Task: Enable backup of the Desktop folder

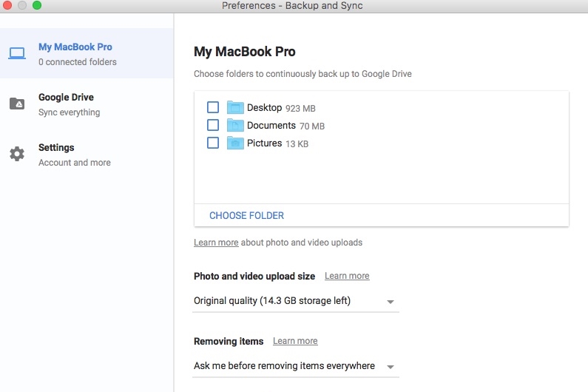Action: (213, 107)
